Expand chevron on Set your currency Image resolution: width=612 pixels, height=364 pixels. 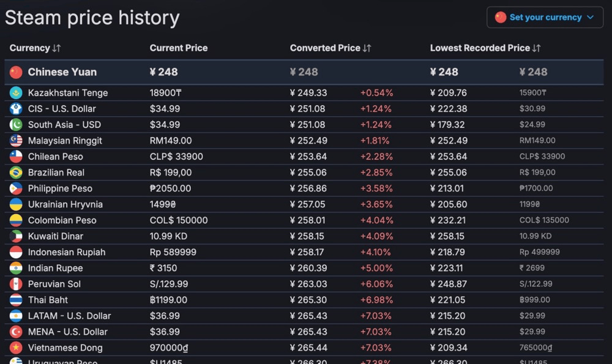tap(591, 17)
